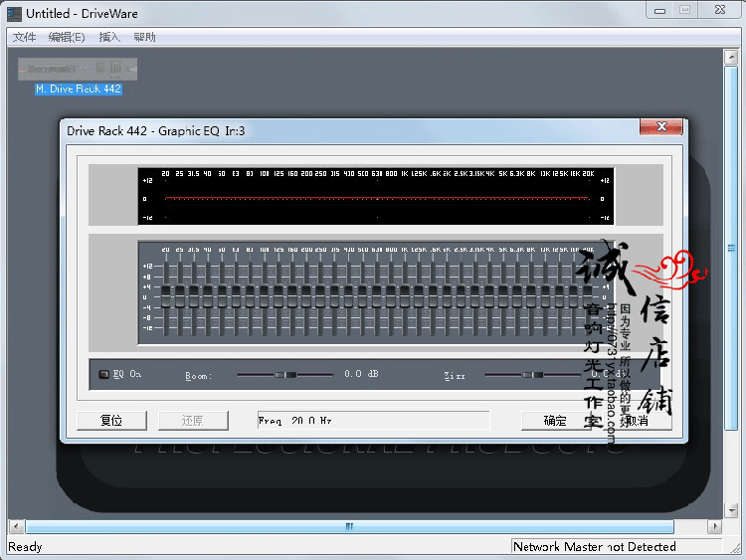This screenshot has width=746, height=560.
Task: Click the 25 Hz band fader
Action: (180, 296)
